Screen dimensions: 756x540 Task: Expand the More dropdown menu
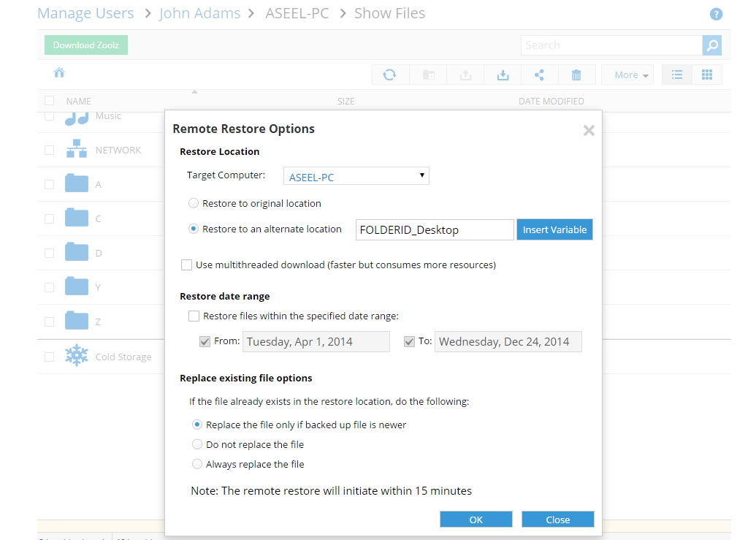tap(627, 75)
